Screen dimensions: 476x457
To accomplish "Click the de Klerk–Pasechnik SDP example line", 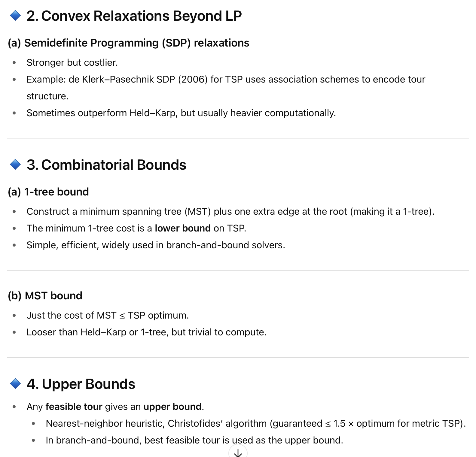I will [x=226, y=79].
